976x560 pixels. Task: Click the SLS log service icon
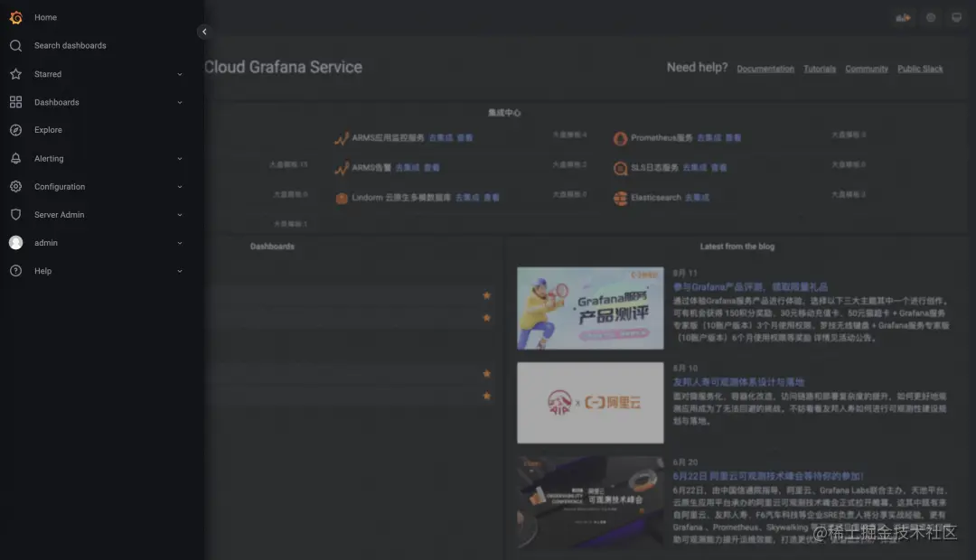click(x=620, y=169)
